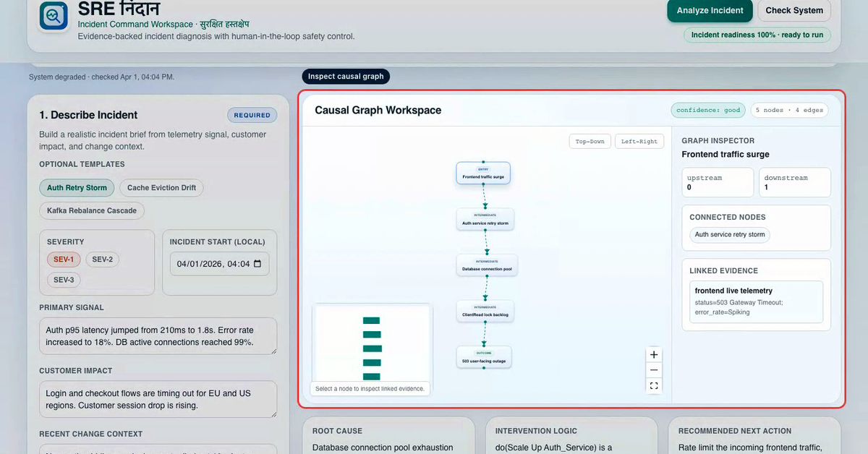
Task: Set severity to SEV-2
Action: point(103,260)
